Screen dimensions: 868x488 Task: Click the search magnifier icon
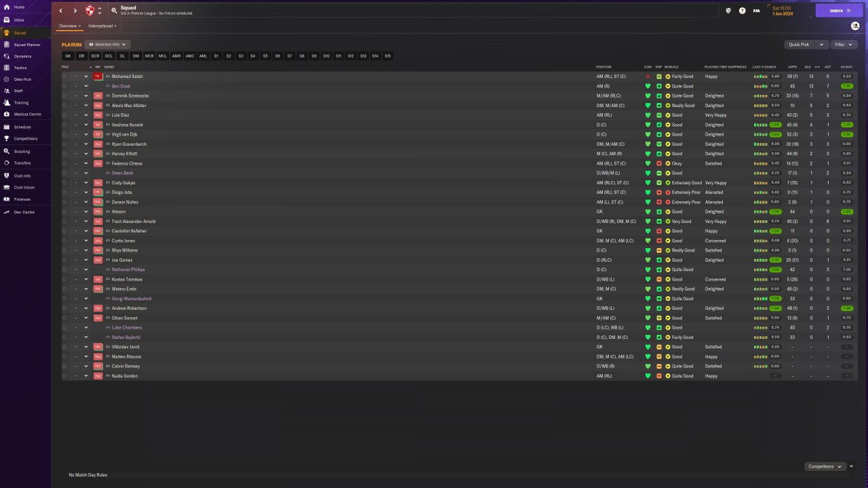click(114, 11)
